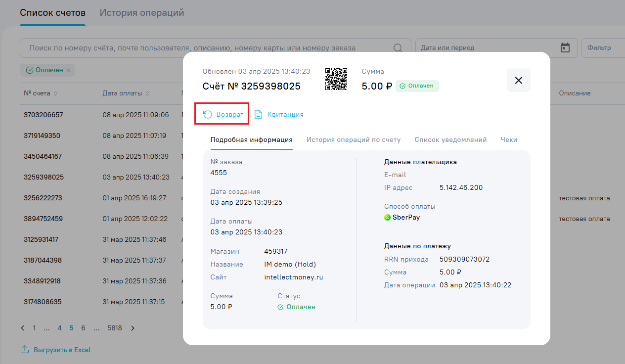
Task: Click the Возврат refund icon
Action: tap(208, 114)
